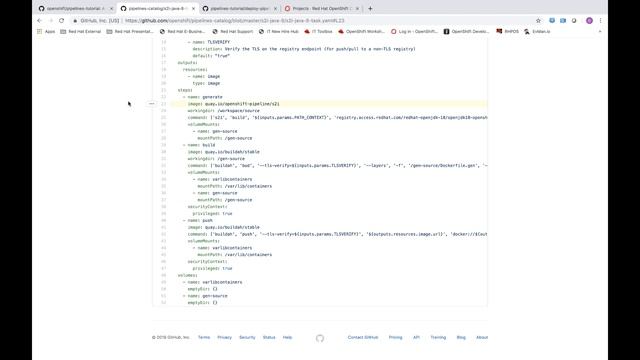Screen dimensions: 640x360
Task: Open the OpenShift Develo... bookmark
Action: [x=466, y=31]
